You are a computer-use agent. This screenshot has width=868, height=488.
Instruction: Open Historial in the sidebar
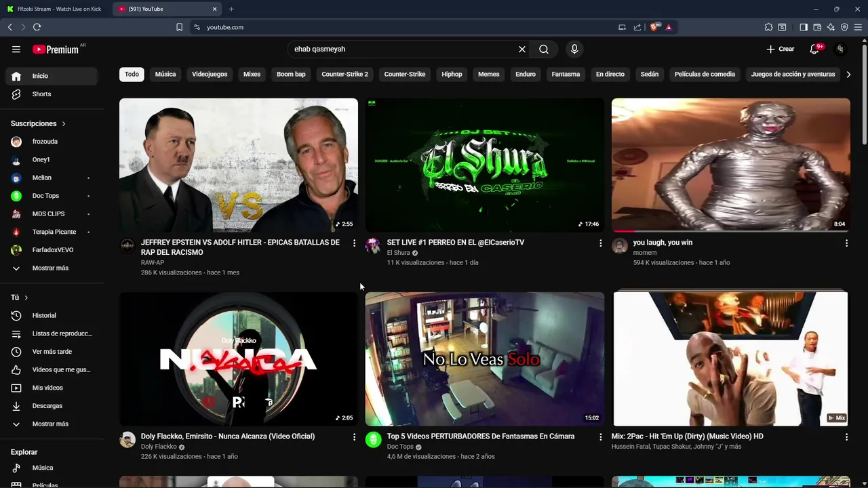52,315
